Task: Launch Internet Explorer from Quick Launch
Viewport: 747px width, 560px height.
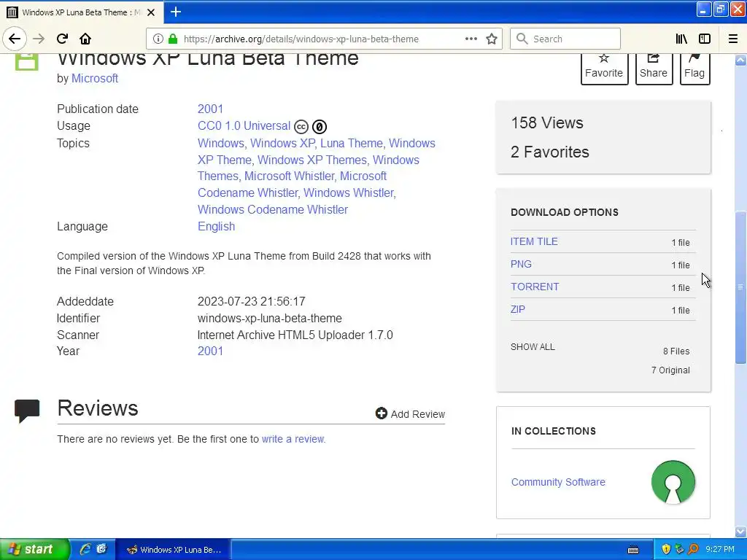Action: point(85,550)
